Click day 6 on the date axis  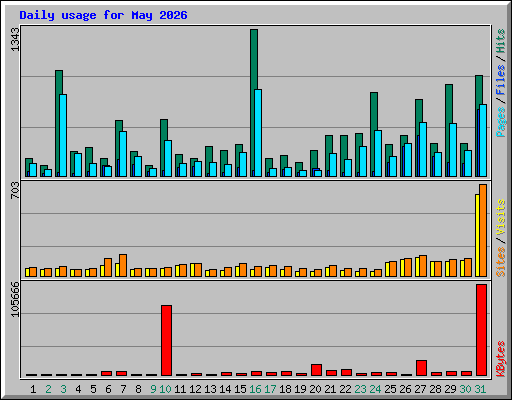[108, 389]
